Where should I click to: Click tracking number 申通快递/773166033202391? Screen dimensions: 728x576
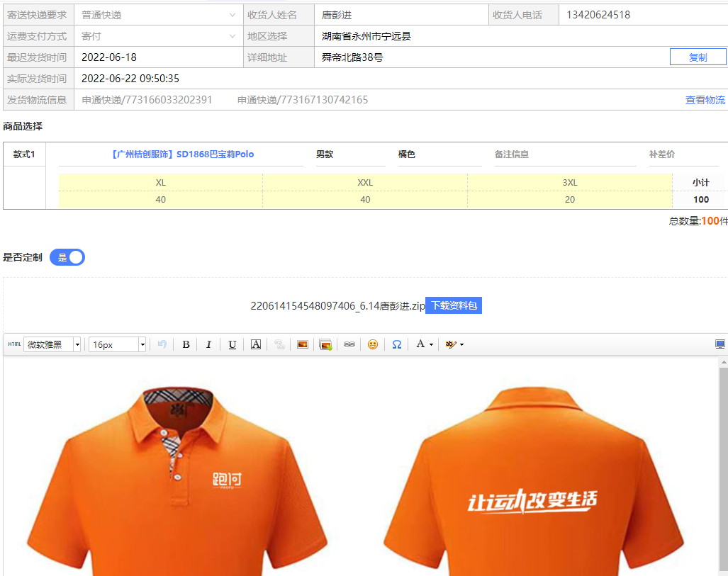(147, 100)
